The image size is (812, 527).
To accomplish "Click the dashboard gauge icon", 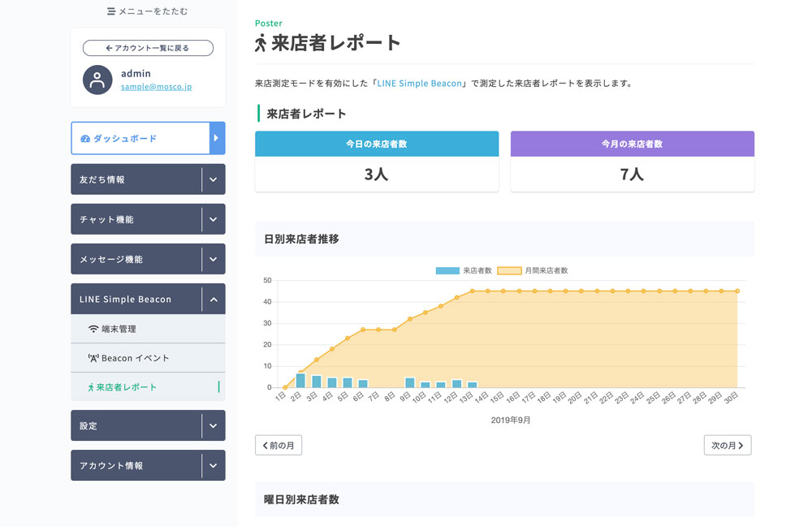I will pyautogui.click(x=85, y=139).
